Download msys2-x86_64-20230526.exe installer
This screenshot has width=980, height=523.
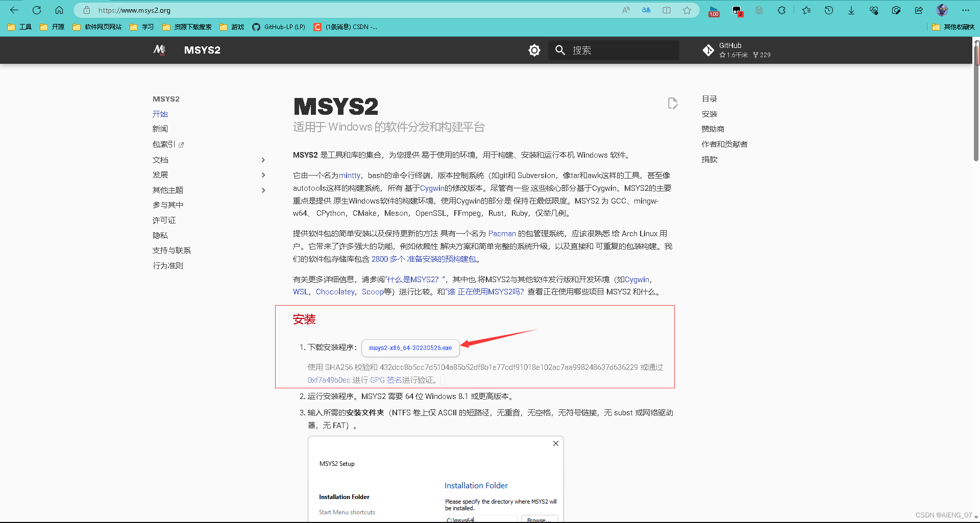pos(410,348)
